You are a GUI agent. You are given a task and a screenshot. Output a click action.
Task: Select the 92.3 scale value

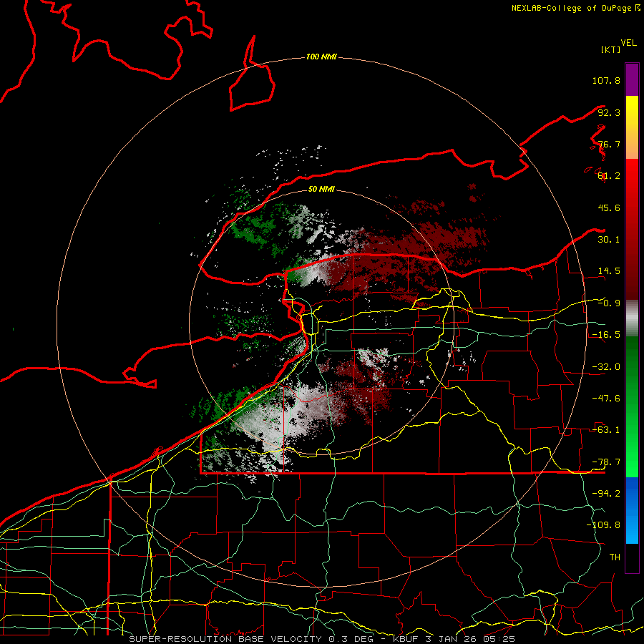[x=609, y=112]
